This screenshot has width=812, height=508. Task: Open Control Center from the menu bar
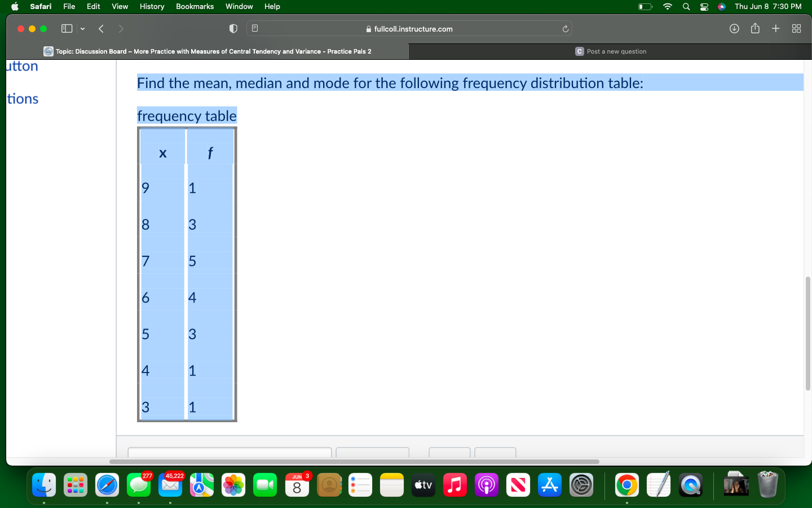coord(704,6)
